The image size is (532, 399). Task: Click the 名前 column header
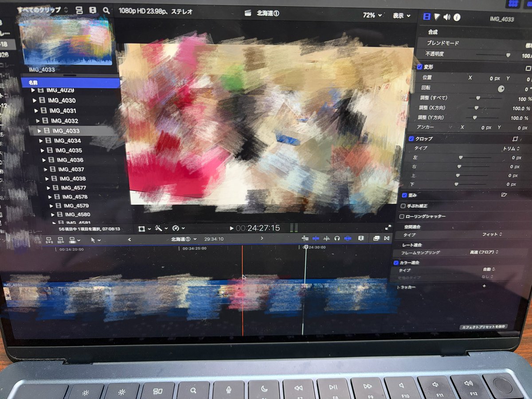(70, 82)
